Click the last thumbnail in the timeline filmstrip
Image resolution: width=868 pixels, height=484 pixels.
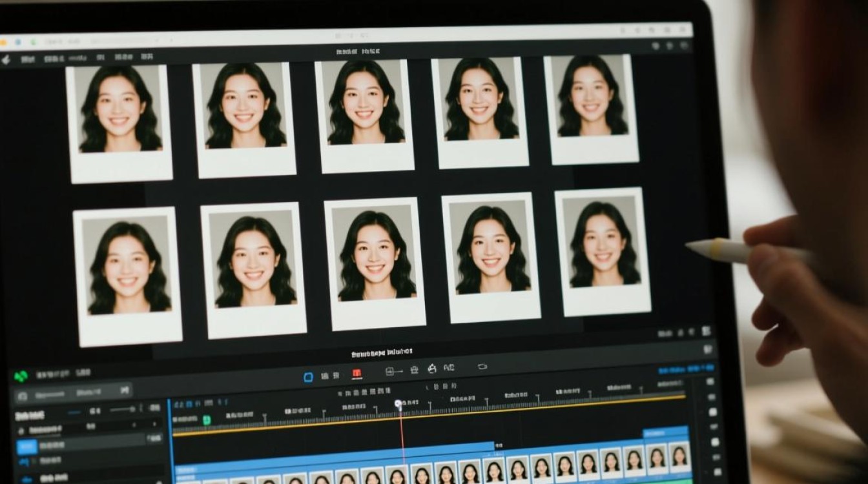click(x=679, y=456)
